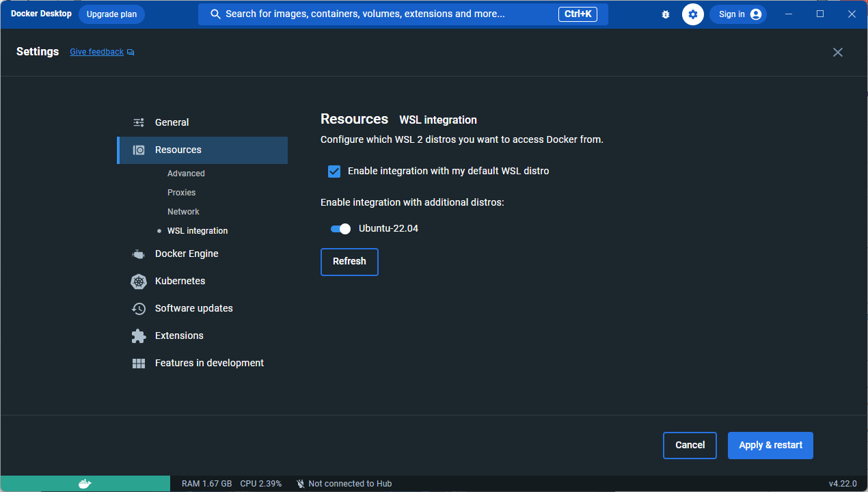The width and height of the screenshot is (868, 492).
Task: Open the Network settings sub-item
Action: pos(183,212)
